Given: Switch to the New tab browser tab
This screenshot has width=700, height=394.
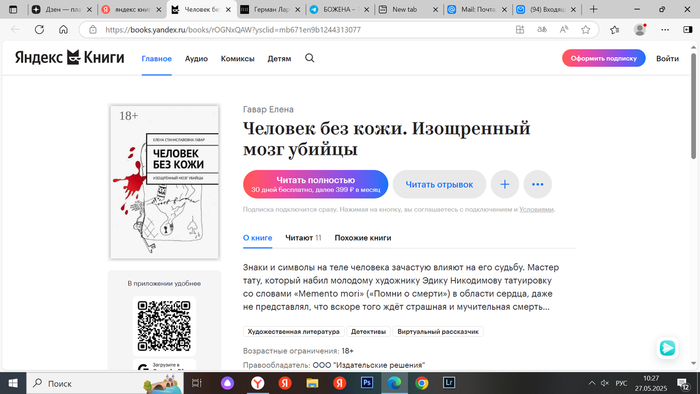Looking at the screenshot, I should (x=408, y=9).
